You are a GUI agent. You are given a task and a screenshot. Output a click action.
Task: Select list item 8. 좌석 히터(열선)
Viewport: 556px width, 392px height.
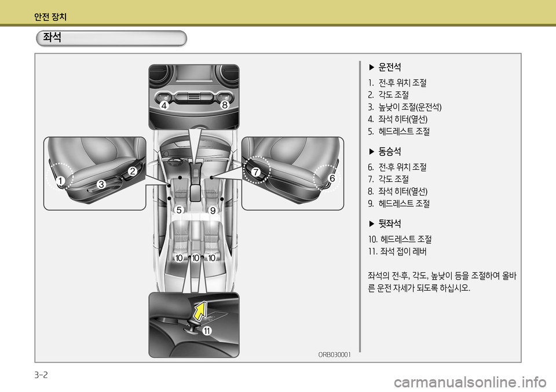397,192
